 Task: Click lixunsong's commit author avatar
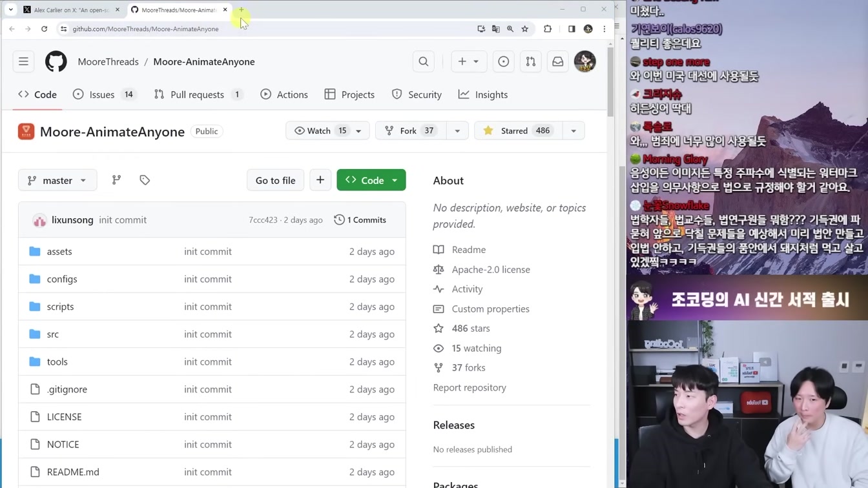click(x=39, y=220)
